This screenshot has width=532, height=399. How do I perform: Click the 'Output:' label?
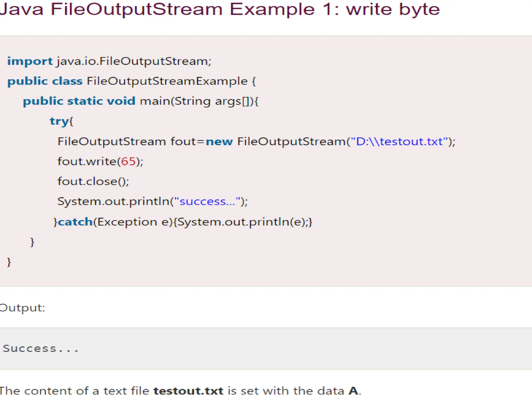[x=22, y=308]
